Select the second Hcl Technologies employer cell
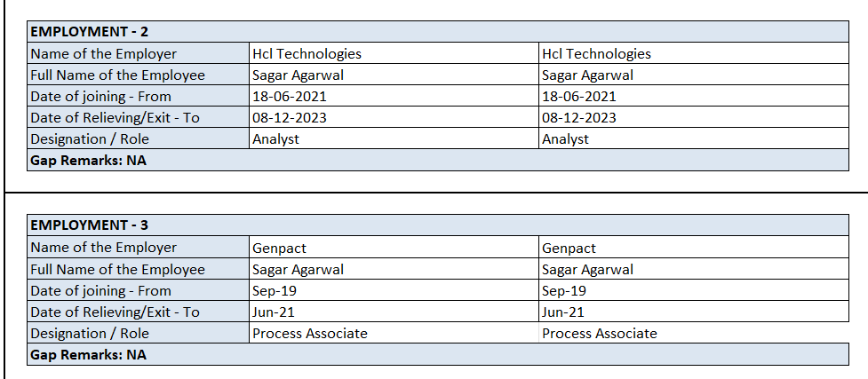Screen dimensions: 868x379 click(596, 53)
